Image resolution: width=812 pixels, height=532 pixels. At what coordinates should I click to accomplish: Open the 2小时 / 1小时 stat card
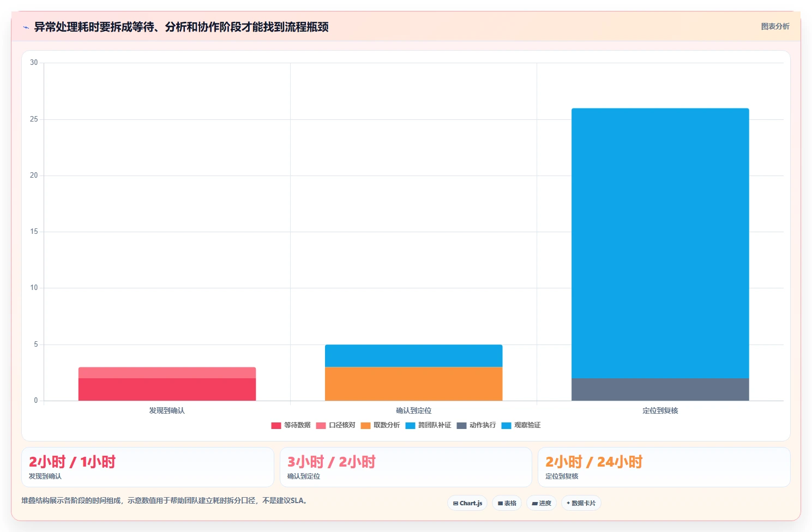(148, 467)
